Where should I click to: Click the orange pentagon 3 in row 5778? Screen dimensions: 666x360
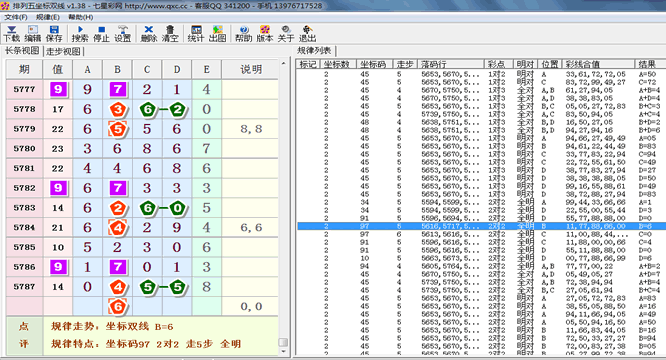pos(118,110)
